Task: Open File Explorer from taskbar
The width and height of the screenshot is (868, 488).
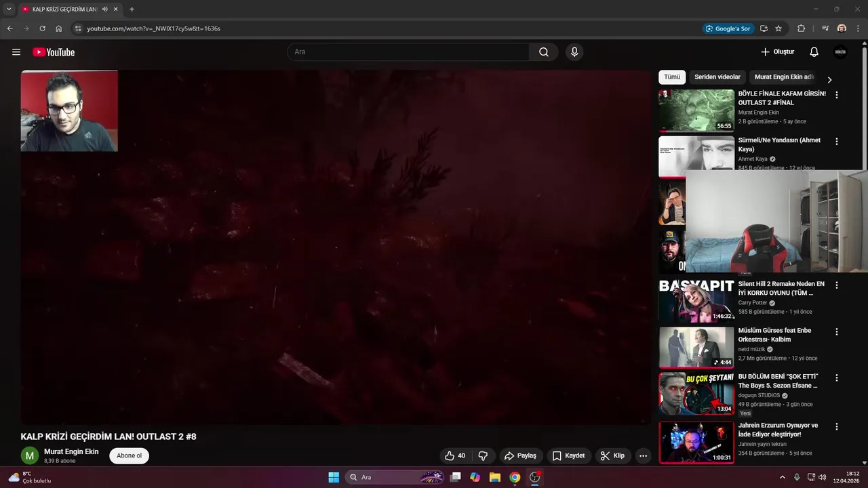Action: point(495,477)
